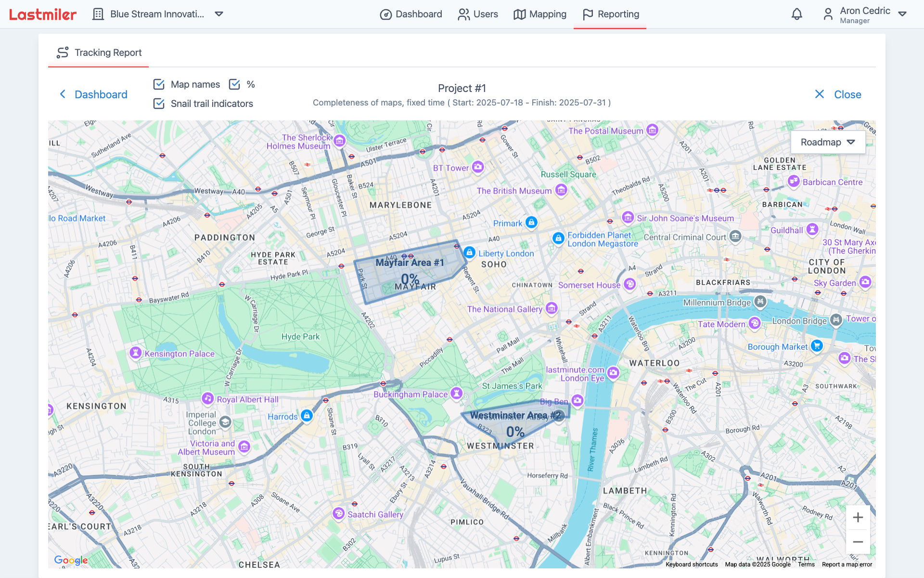924x578 pixels.
Task: Open Keyboard shortcuts link
Action: (692, 565)
